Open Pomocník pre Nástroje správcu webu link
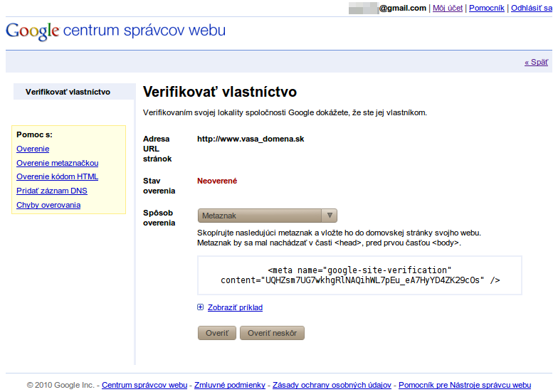This screenshot has width=558, height=392. click(x=465, y=385)
